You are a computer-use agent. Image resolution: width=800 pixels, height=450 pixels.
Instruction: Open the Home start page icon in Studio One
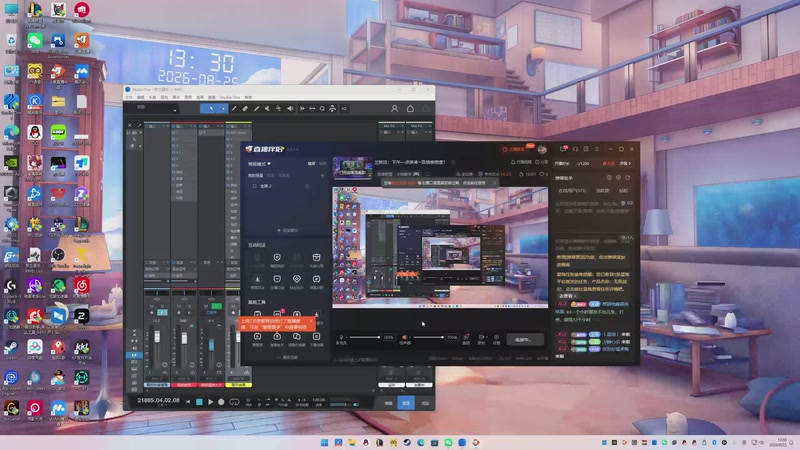click(x=410, y=109)
